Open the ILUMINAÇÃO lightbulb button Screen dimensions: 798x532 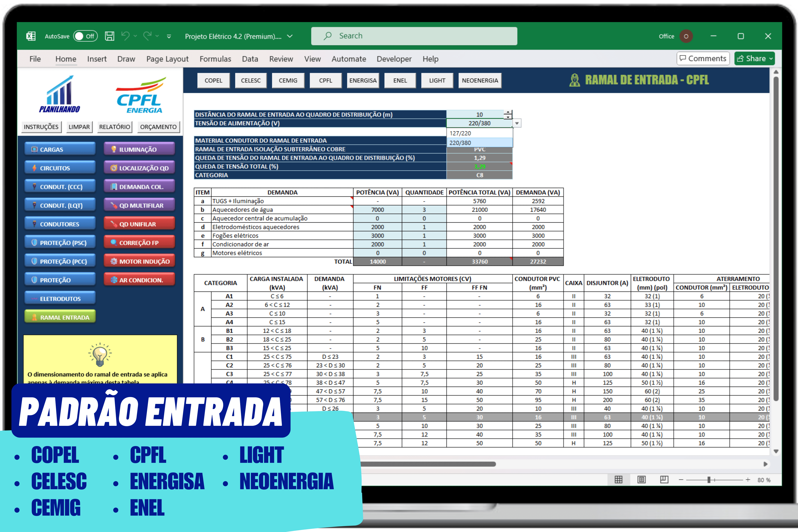pos(139,149)
